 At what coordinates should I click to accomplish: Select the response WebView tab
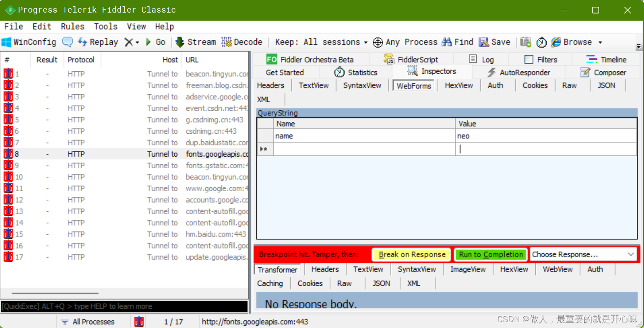pyautogui.click(x=557, y=269)
